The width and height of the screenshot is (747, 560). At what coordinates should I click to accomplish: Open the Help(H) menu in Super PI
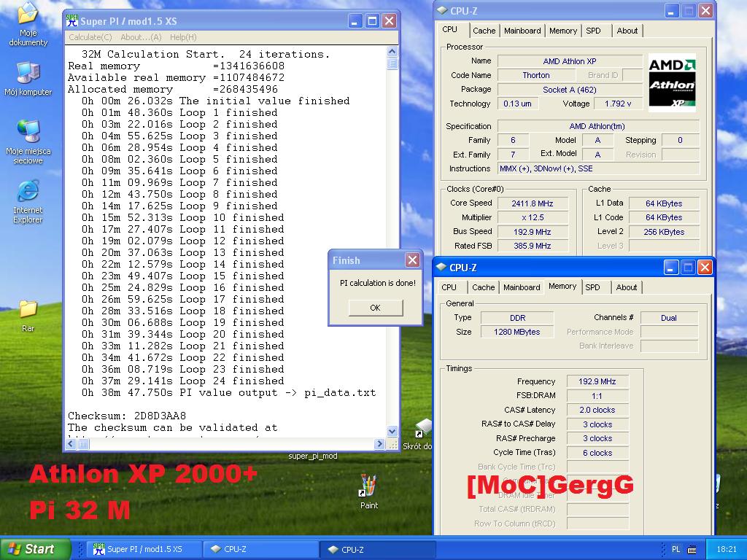(183, 37)
